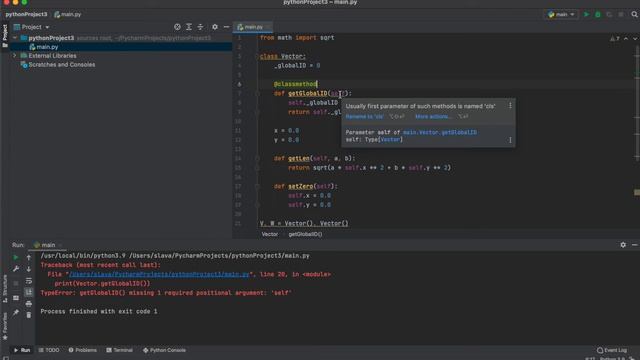Toggle scroll to end in Run console
The image size is (640, 360).
29,292
